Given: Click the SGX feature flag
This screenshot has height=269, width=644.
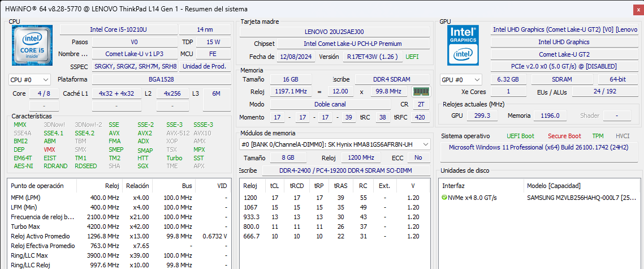Looking at the screenshot, I should tap(142, 166).
